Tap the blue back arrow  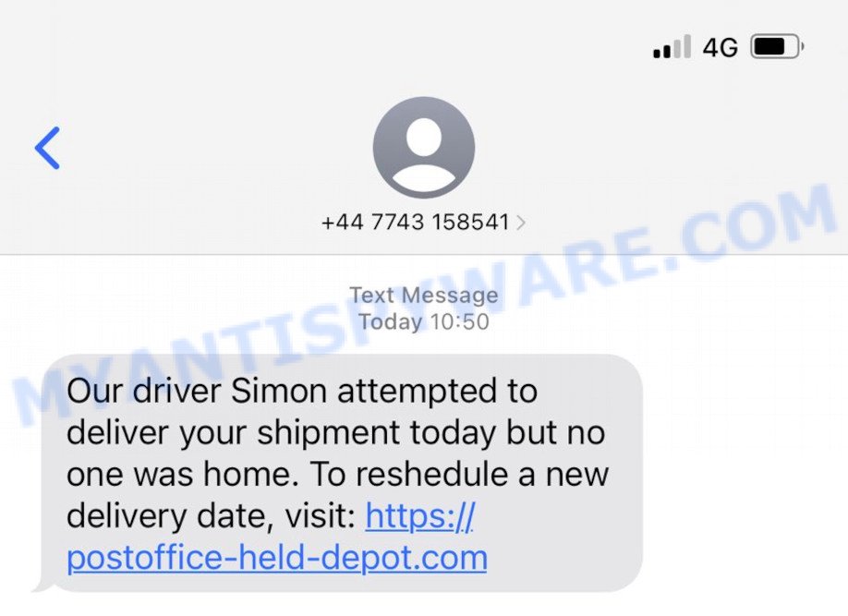[x=48, y=148]
